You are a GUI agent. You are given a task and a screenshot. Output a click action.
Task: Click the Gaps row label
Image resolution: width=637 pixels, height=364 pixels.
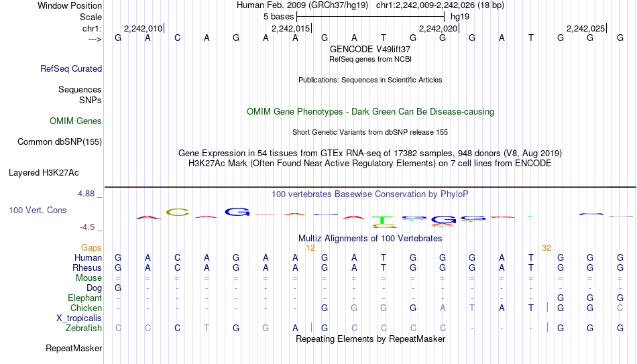point(91,248)
